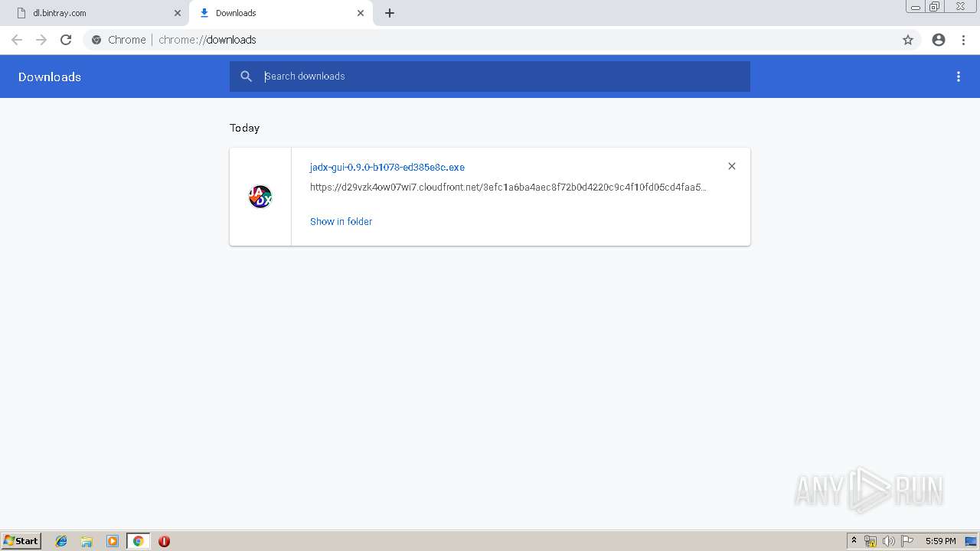This screenshot has height=551, width=980.
Task: Open the Windows Start menu
Action: point(21,540)
